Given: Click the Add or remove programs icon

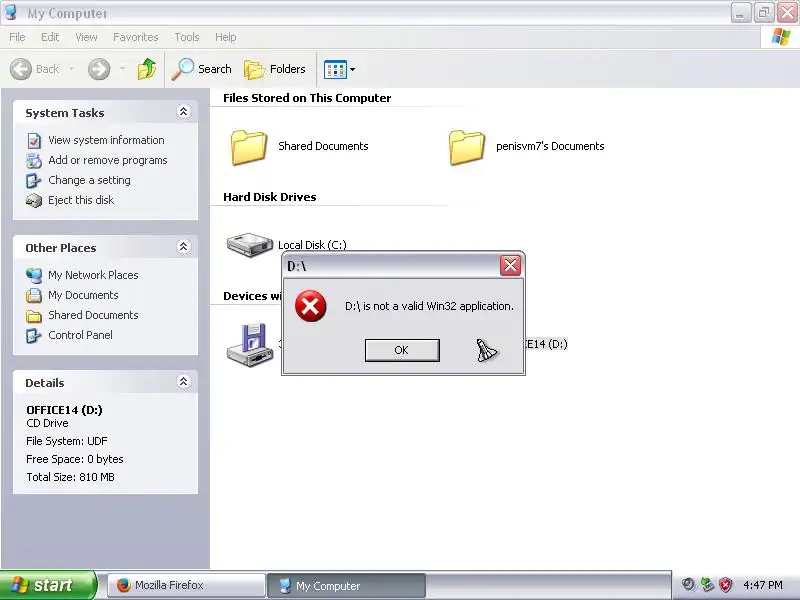Looking at the screenshot, I should [x=34, y=160].
